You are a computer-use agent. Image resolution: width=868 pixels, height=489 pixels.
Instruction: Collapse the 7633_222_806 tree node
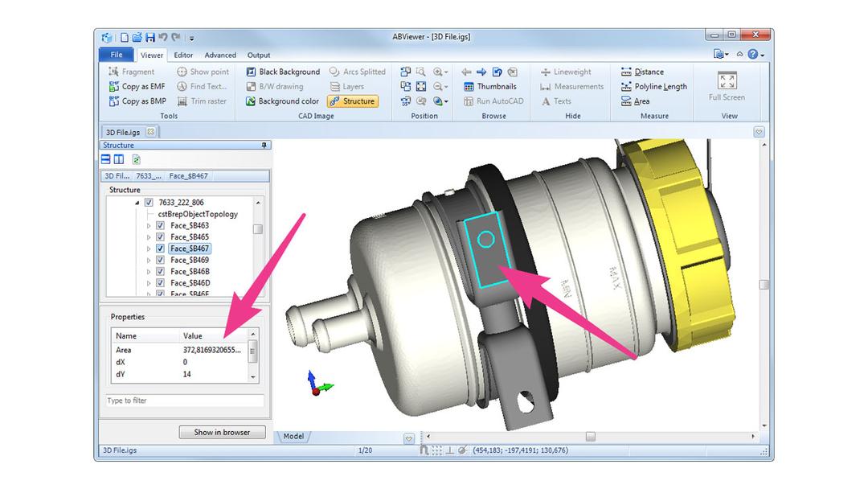click(137, 203)
